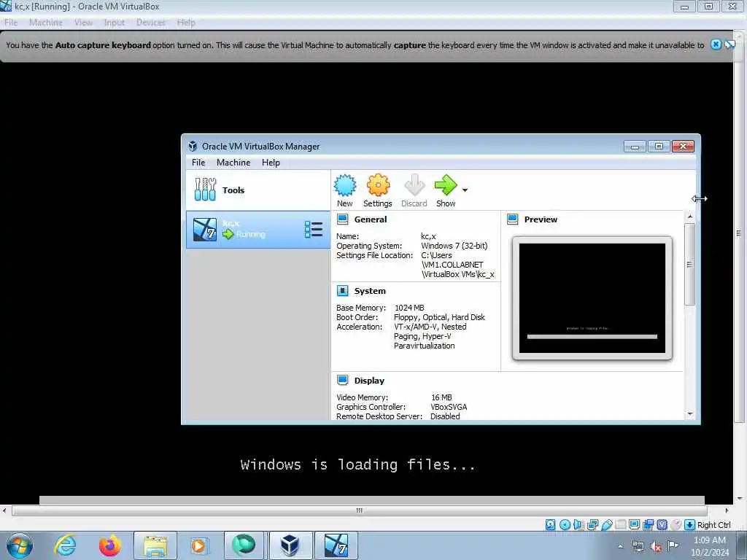Open Settings gear in VirtualBox Manager toolbar

tap(378, 185)
